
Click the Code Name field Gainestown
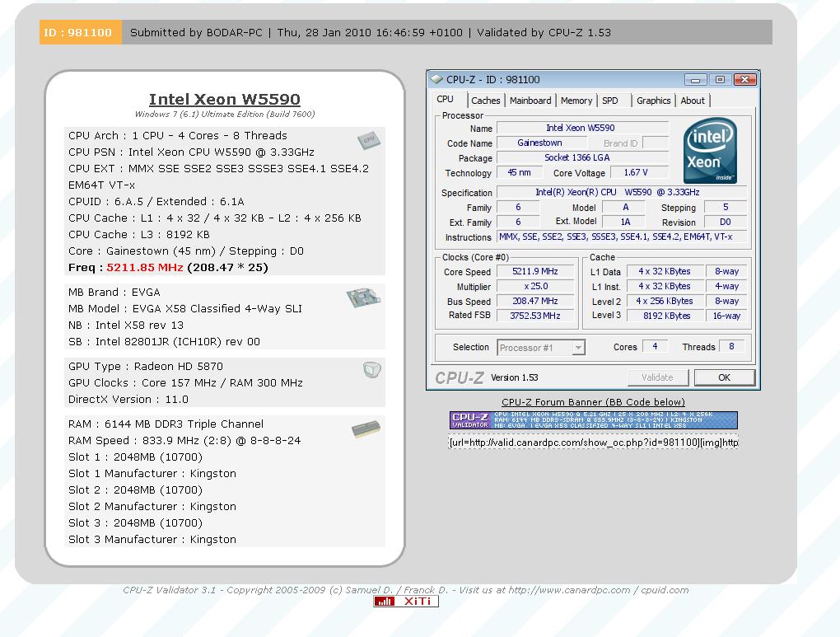tap(541, 143)
